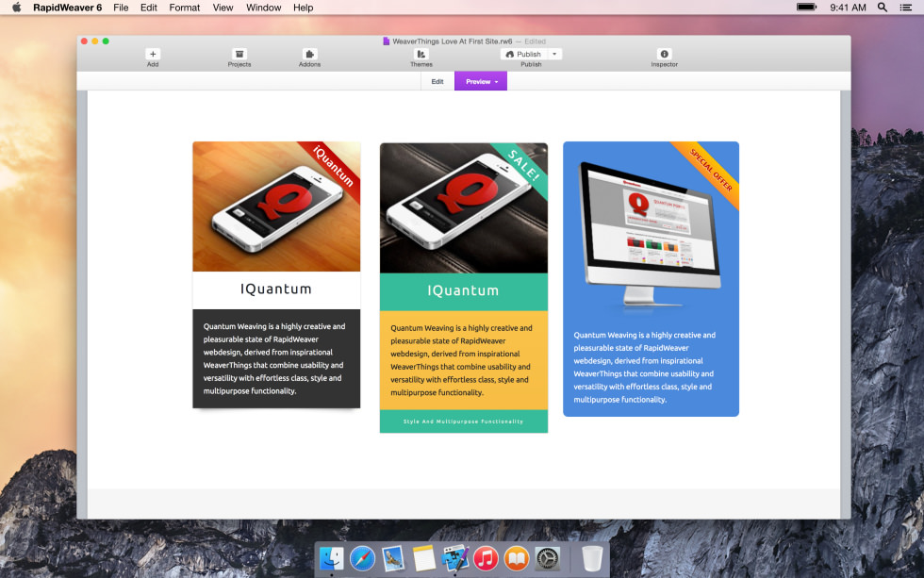This screenshot has height=578, width=924.
Task: Launch Safari from the Dock
Action: tap(362, 558)
